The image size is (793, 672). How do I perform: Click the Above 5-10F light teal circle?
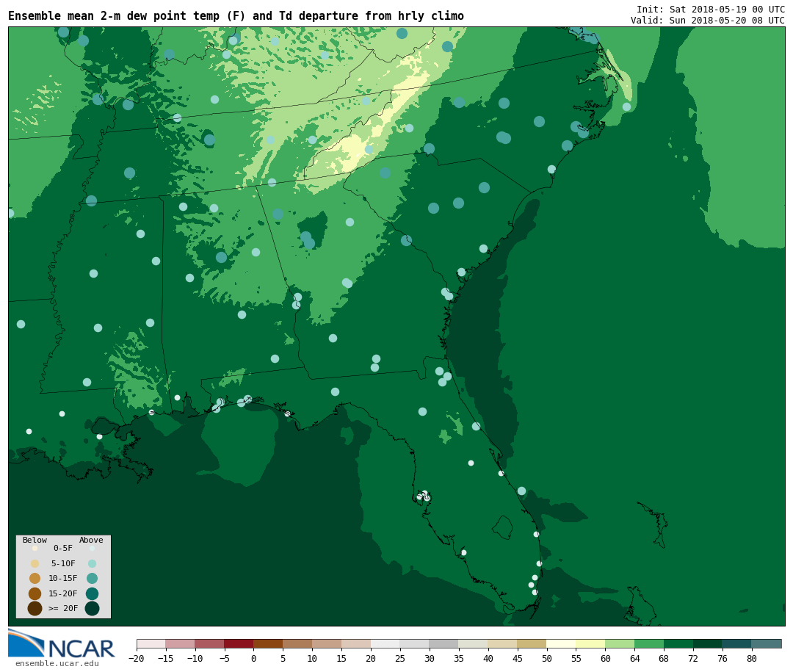point(92,563)
